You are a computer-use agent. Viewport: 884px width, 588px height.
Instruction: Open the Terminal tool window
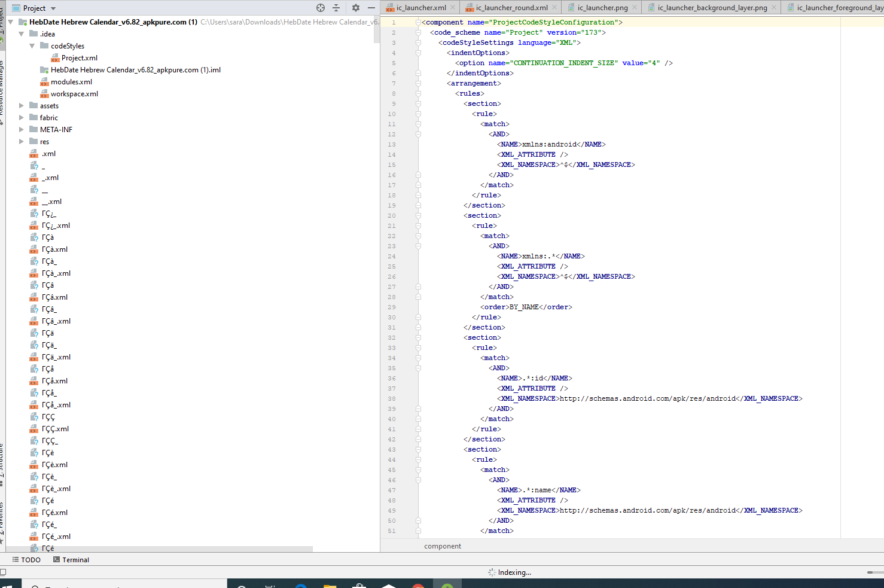tap(71, 560)
